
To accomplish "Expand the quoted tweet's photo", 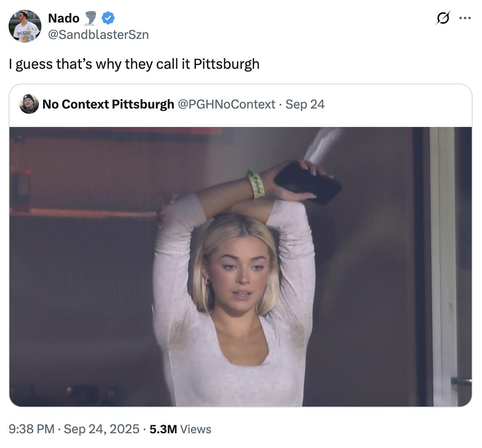I will click(x=241, y=266).
